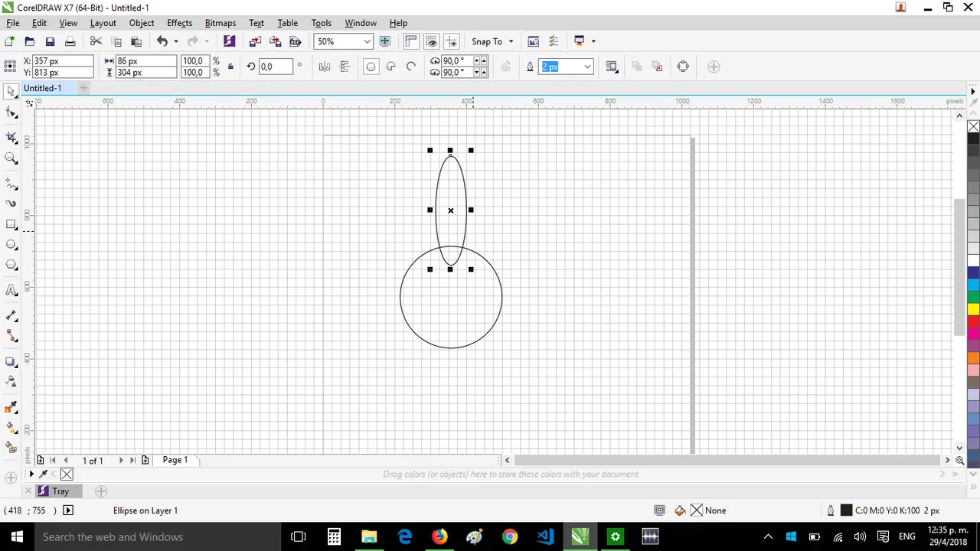Expand the Application Launcher dropdown arrow
Viewport: 980px width, 551px height.
pos(593,41)
